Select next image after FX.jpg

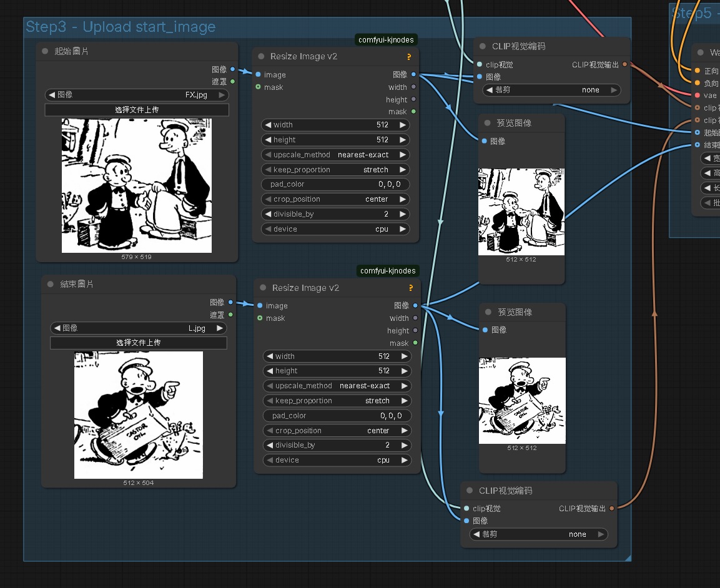pos(222,94)
